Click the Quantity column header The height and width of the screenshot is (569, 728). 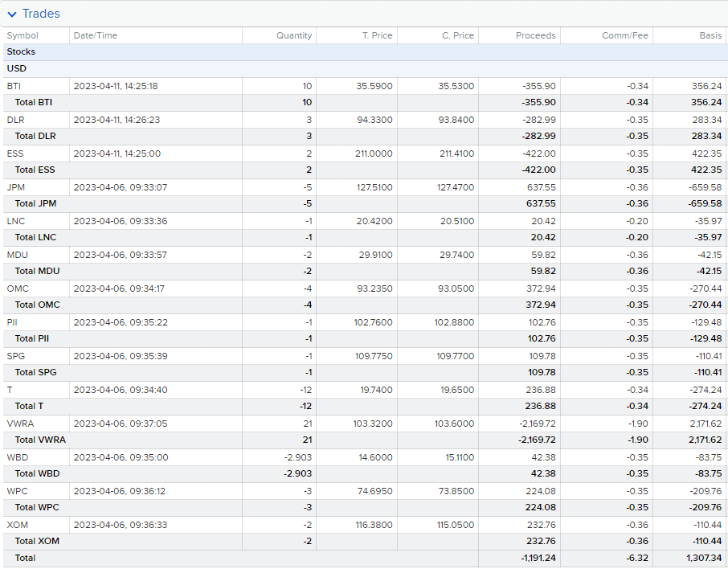294,36
